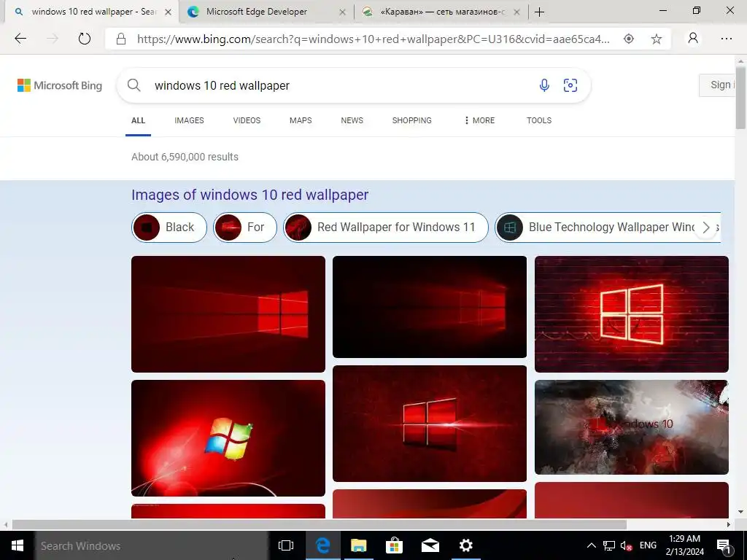The width and height of the screenshot is (747, 560).
Task: Open network status tray icon
Action: click(x=609, y=545)
